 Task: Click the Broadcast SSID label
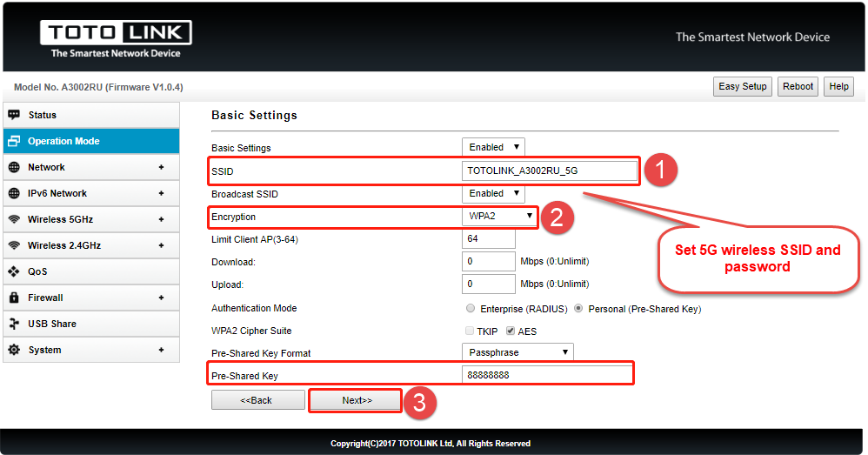coord(244,194)
